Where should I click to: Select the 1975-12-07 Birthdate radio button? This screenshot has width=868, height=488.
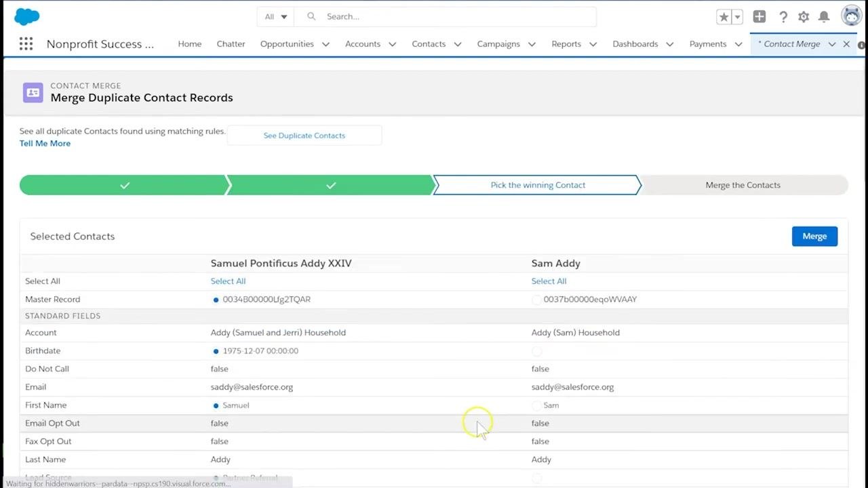coord(216,351)
